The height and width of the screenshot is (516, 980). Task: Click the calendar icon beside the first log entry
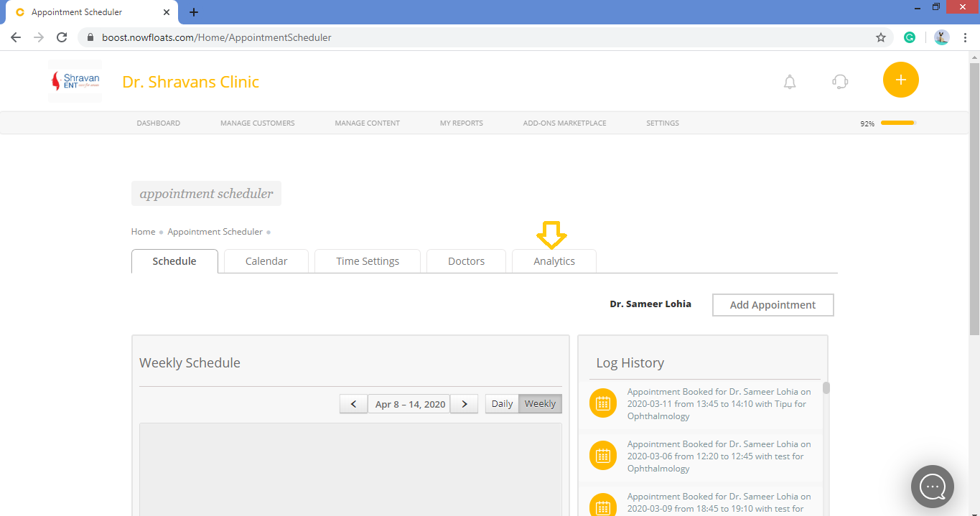point(602,403)
